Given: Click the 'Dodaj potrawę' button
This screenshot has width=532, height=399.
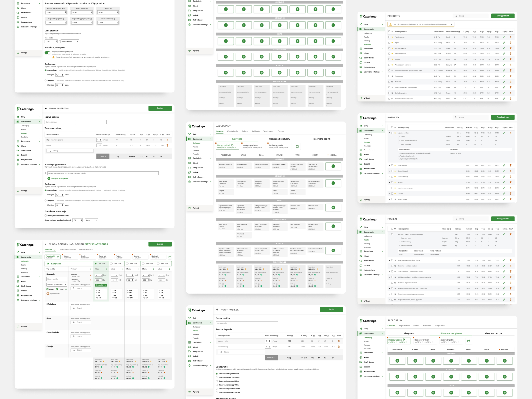Looking at the screenshot, I should point(503,117).
